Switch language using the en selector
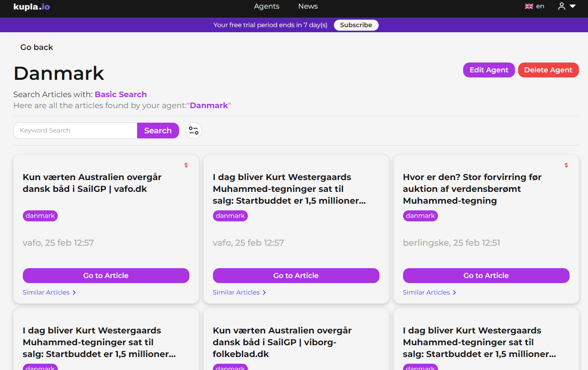The height and width of the screenshot is (370, 588). pyautogui.click(x=540, y=6)
